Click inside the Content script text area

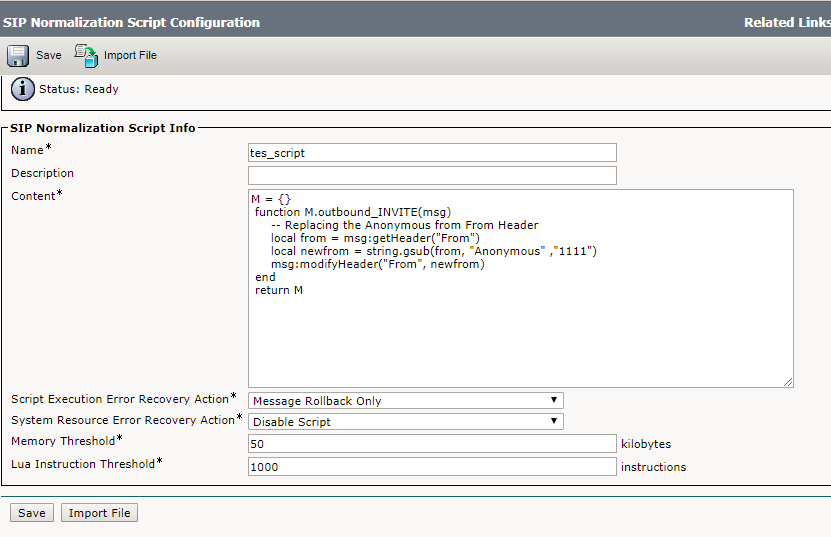coord(520,288)
